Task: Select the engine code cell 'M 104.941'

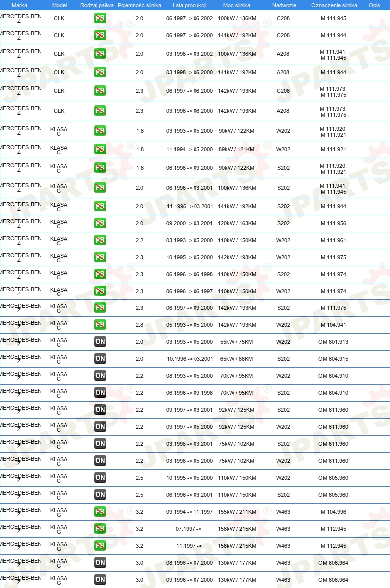Action: coord(333,325)
